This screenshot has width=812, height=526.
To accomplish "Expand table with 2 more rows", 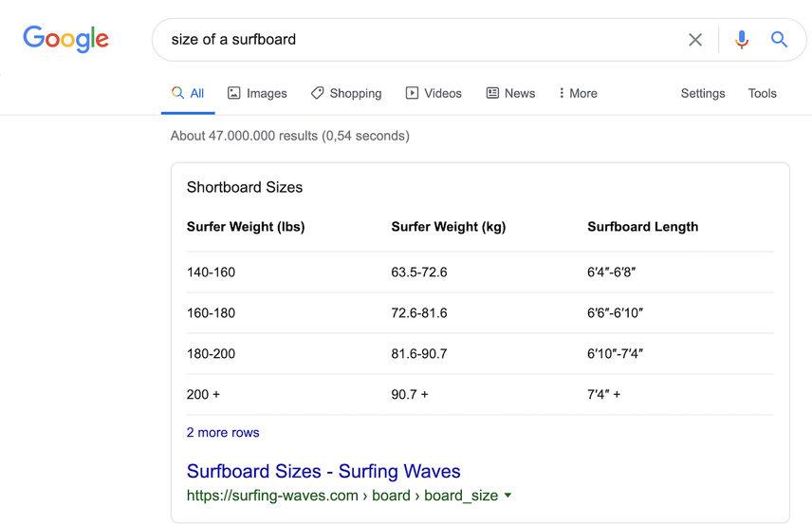I will pyautogui.click(x=223, y=432).
